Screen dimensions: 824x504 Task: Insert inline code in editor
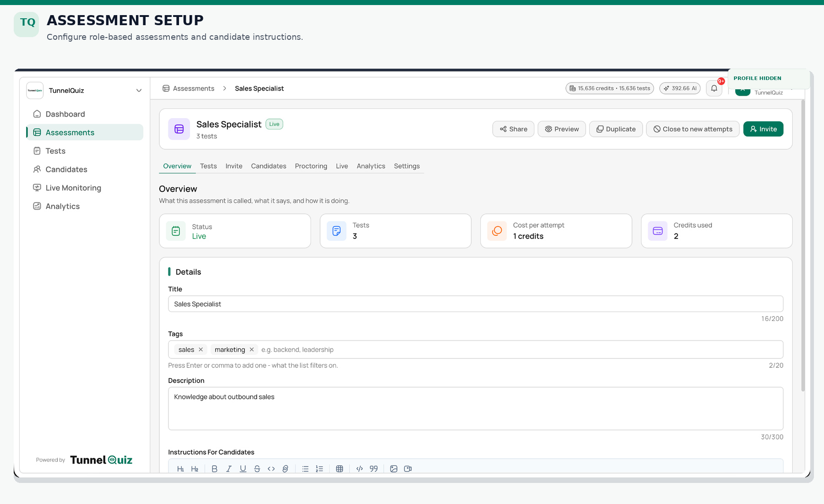click(x=271, y=469)
